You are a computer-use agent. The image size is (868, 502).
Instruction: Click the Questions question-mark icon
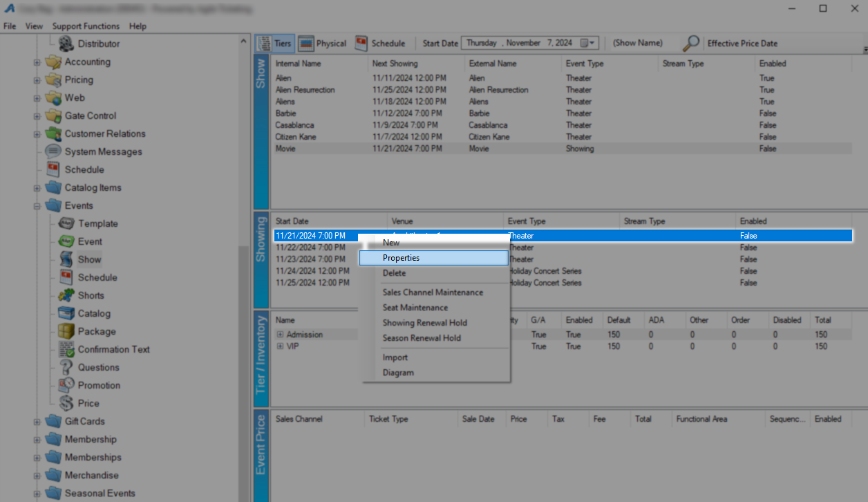66,368
